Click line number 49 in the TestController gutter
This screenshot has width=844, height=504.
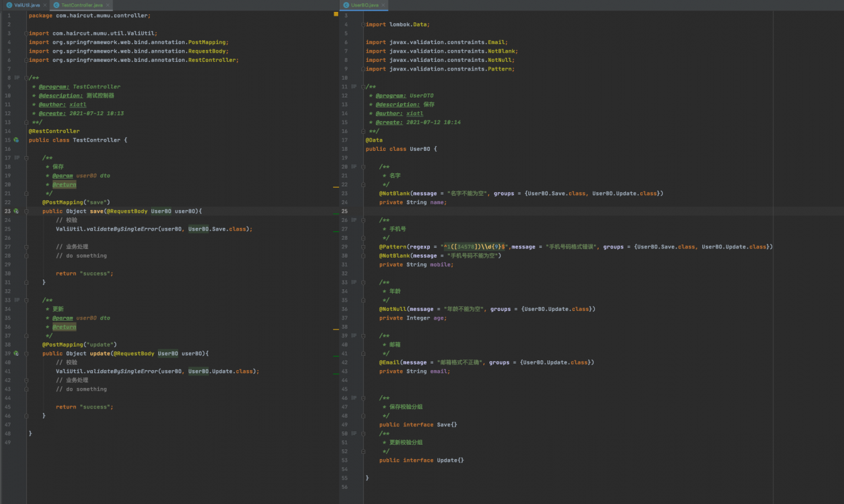(x=8, y=442)
